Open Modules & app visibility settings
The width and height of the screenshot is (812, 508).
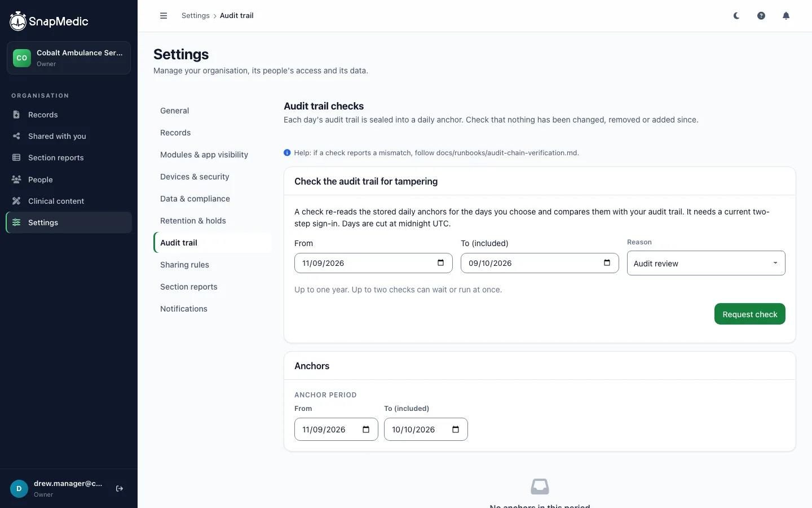click(x=212, y=155)
